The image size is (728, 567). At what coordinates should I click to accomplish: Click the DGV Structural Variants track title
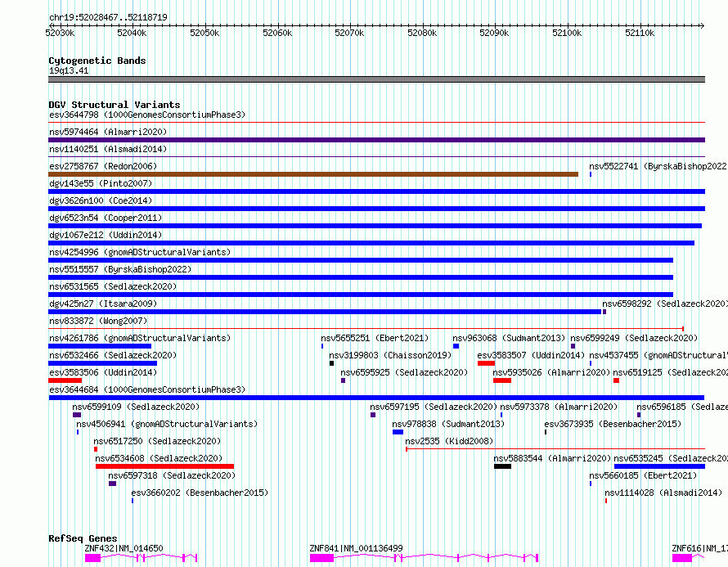(x=115, y=105)
